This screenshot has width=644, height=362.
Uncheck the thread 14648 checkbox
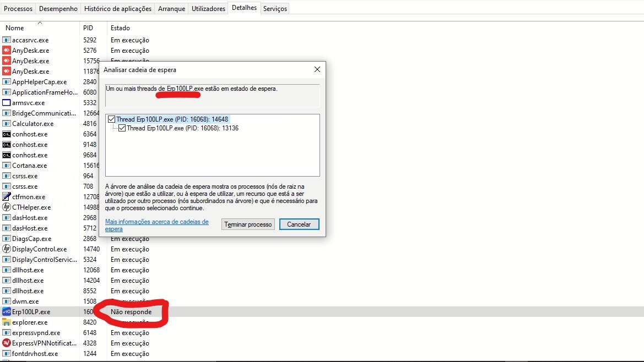click(112, 119)
